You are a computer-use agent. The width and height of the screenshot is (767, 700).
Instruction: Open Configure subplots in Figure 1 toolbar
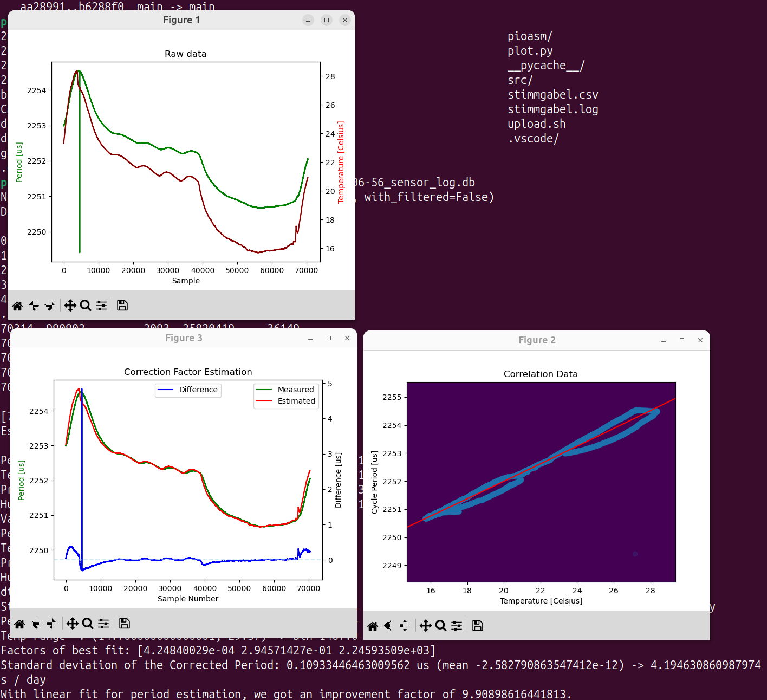coord(101,306)
